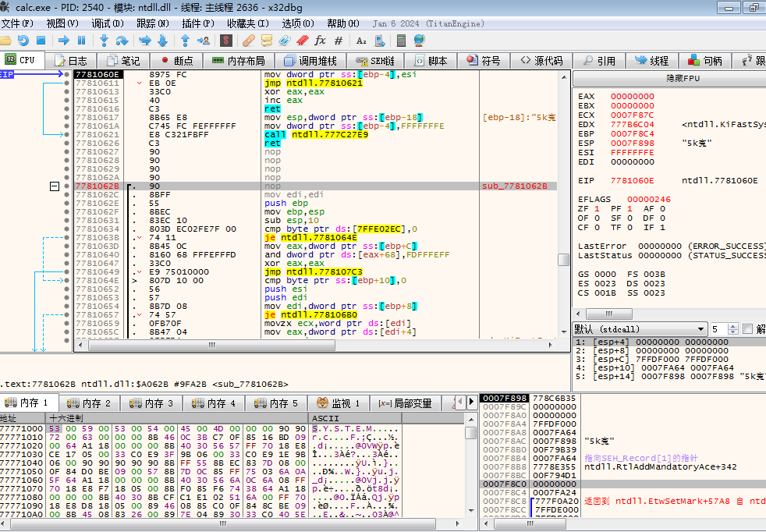Open the Variables hash icon
The image size is (766, 532).
click(x=338, y=41)
